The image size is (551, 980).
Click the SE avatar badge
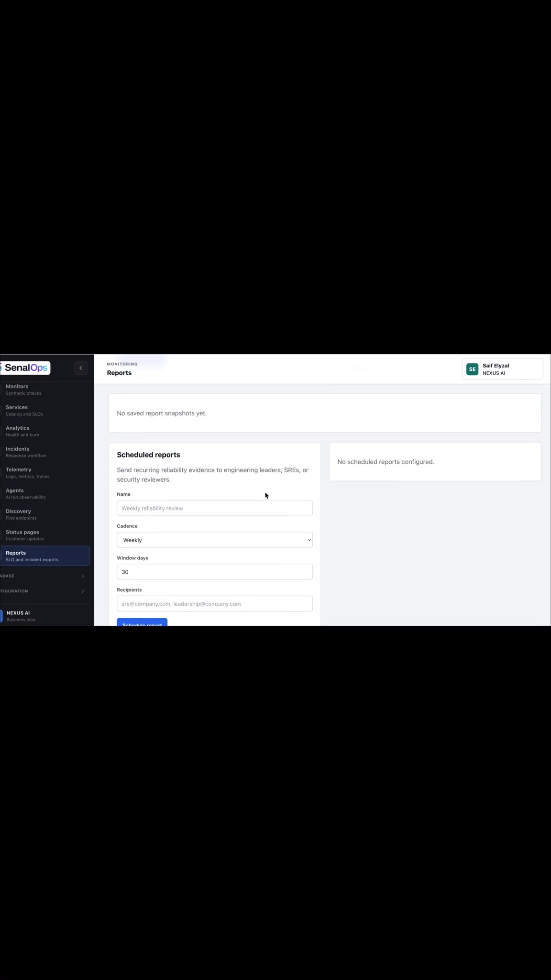[x=472, y=369]
